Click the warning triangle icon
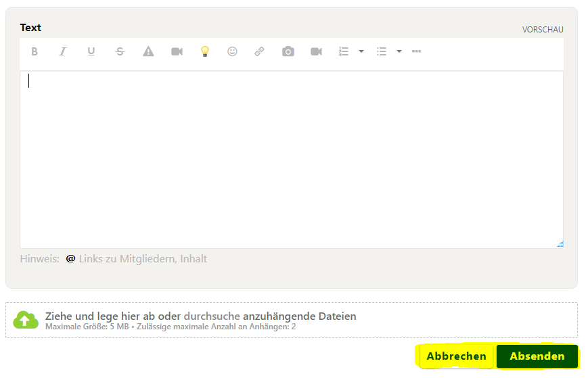This screenshot has width=588, height=378. (x=148, y=51)
